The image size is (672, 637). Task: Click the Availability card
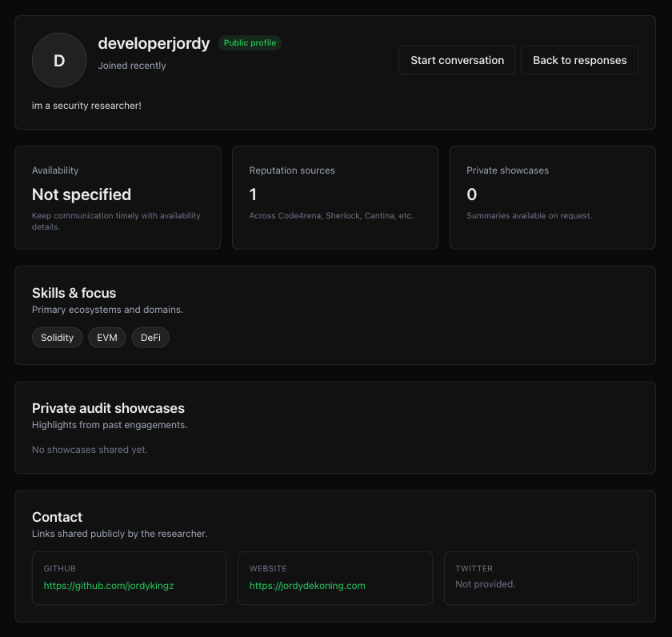point(118,197)
